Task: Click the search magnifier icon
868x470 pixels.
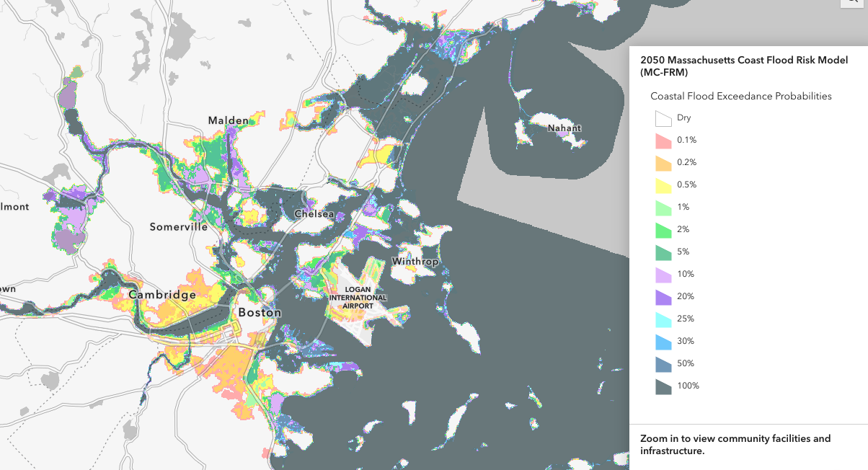Action: (x=853, y=2)
